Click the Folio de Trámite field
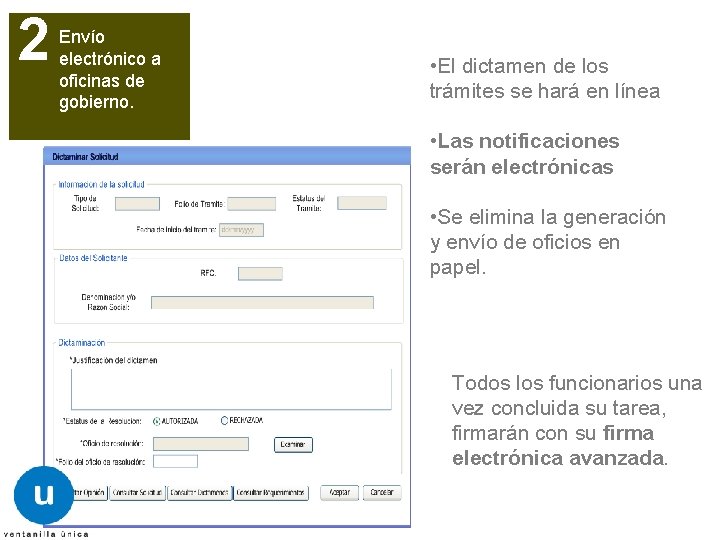720x540 pixels. pos(252,204)
